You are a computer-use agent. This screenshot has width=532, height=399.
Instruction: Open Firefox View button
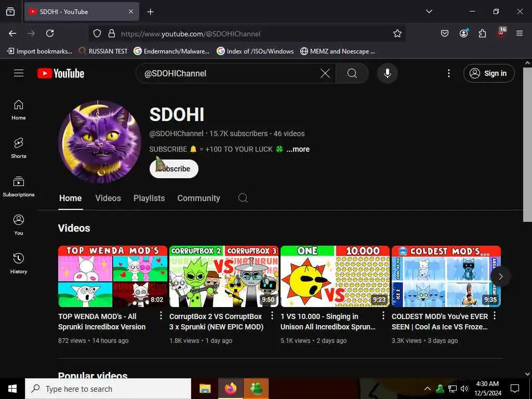click(x=10, y=12)
